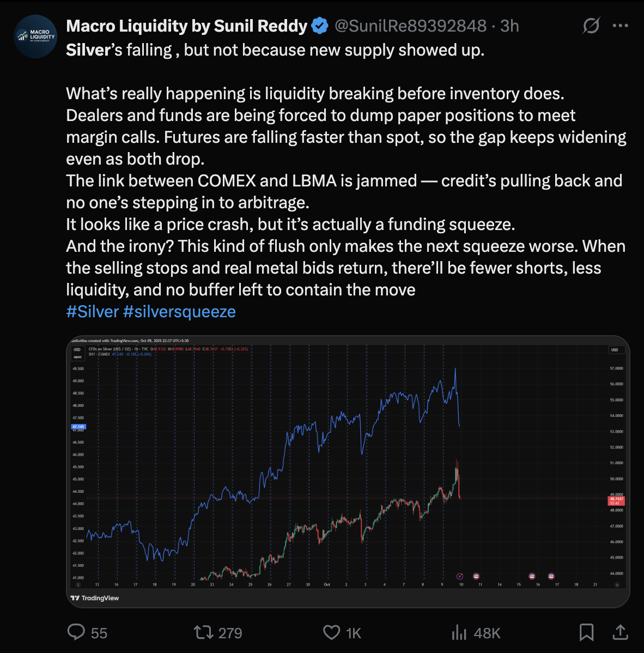Click the reply comment icon
Screen dimensions: 644x653
tap(76, 632)
